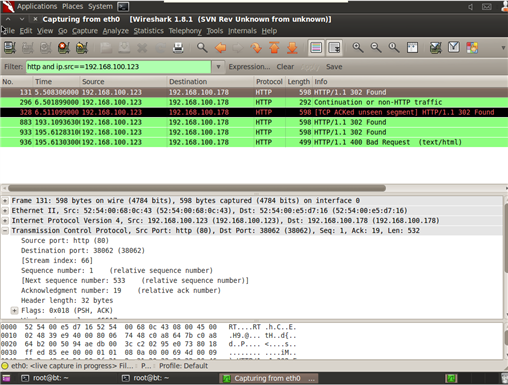Select packet 328 TCP ACKed unseen segment
This screenshot has width=508, height=385.
(x=254, y=112)
